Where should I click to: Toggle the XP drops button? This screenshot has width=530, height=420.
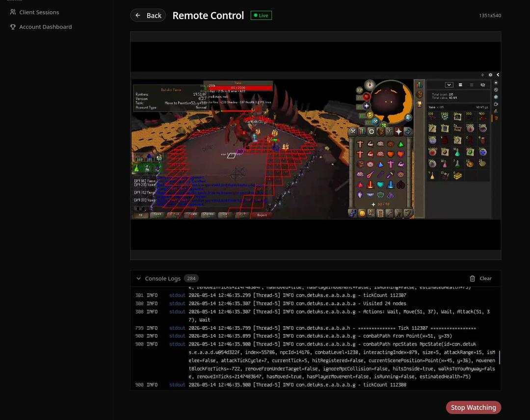(359, 90)
